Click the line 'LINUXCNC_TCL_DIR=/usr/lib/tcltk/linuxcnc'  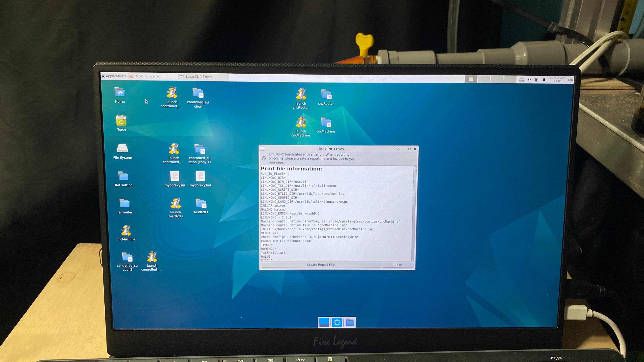299,186
